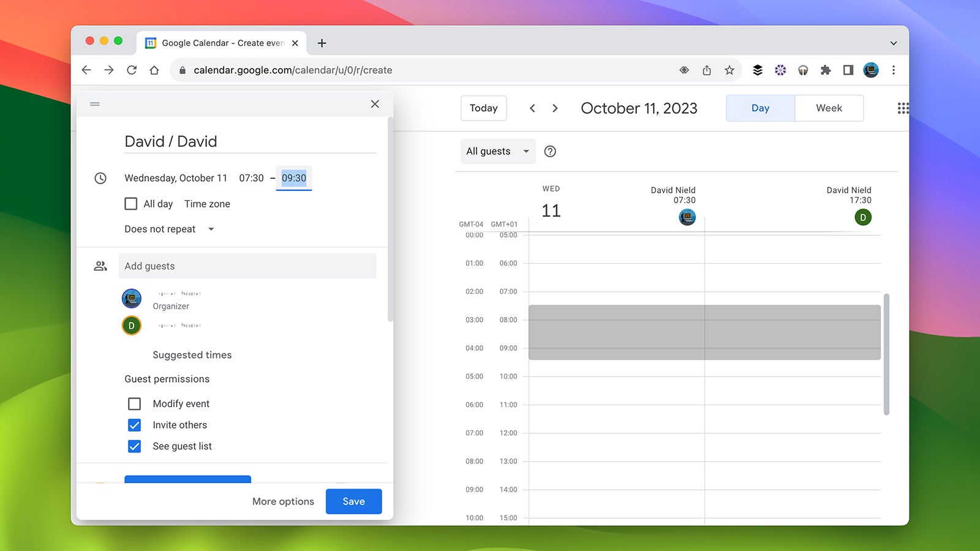Open More options for the event
The image size is (980, 551).
(282, 501)
